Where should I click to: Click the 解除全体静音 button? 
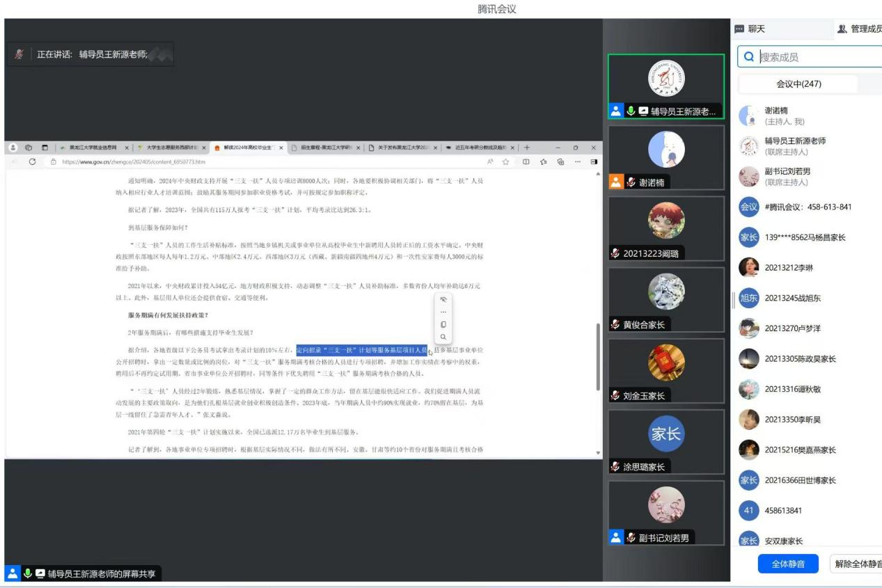pyautogui.click(x=856, y=564)
